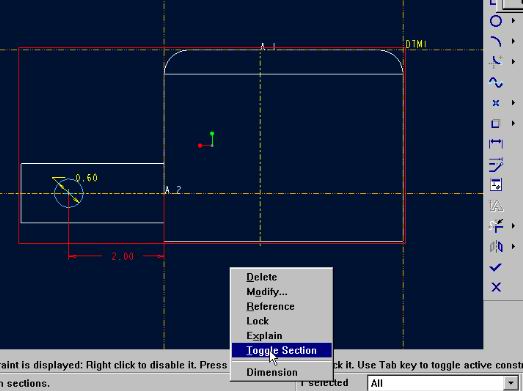This screenshot has height=391, width=523.
Task: Expand the Point tool flyout arrow
Action: (513, 103)
